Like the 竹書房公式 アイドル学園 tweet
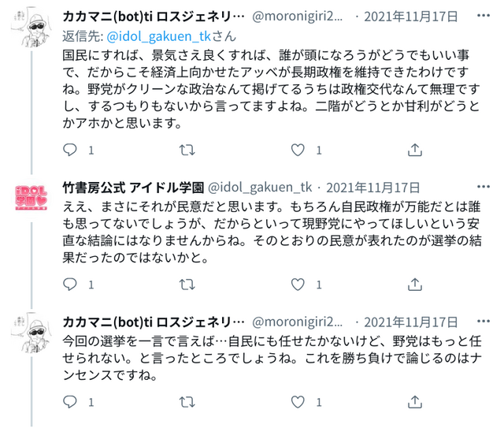The height and width of the screenshot is (428, 504). (298, 285)
